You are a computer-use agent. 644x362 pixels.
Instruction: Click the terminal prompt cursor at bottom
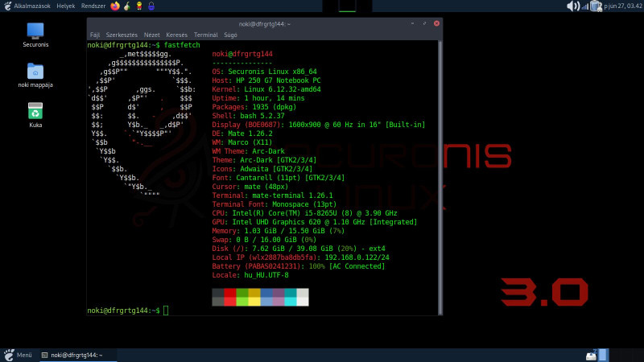click(166, 311)
